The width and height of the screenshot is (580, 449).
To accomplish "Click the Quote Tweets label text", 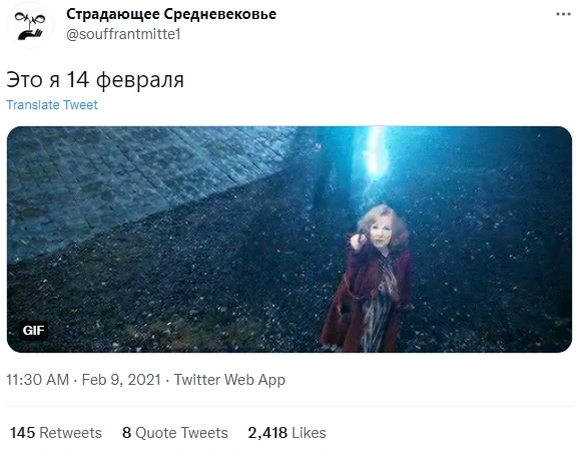I will tap(182, 433).
